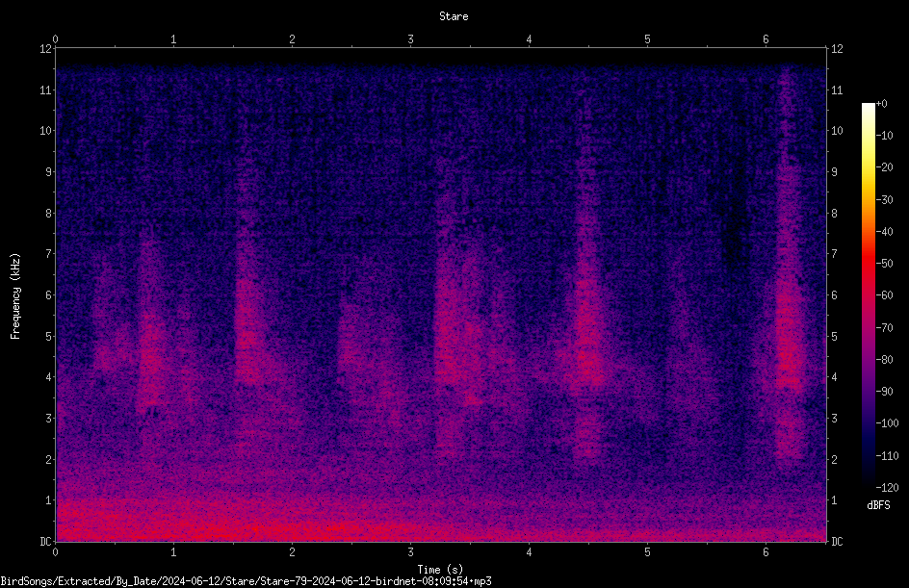Click the -120 mark on the color scale
The image size is (909, 588).
pos(887,487)
